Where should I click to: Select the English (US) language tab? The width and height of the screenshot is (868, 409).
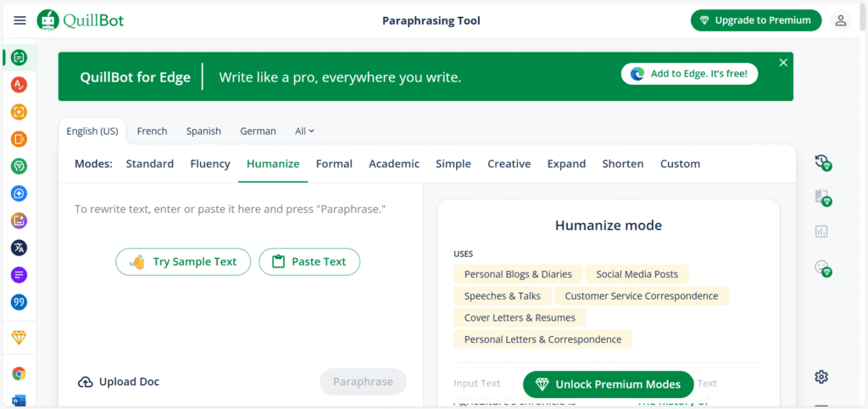coord(92,132)
